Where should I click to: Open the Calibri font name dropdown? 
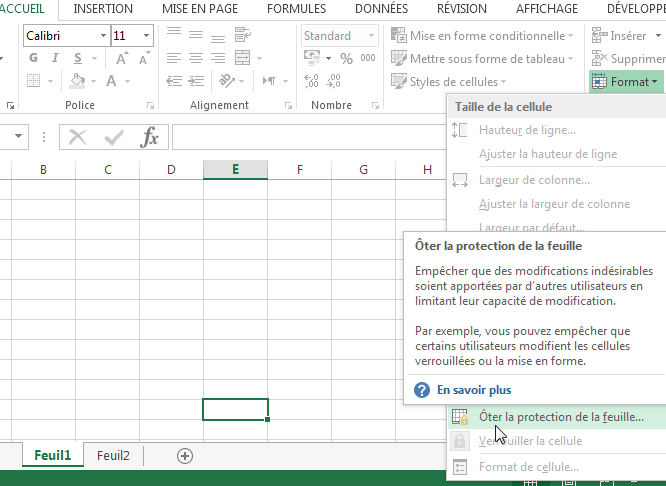(103, 36)
